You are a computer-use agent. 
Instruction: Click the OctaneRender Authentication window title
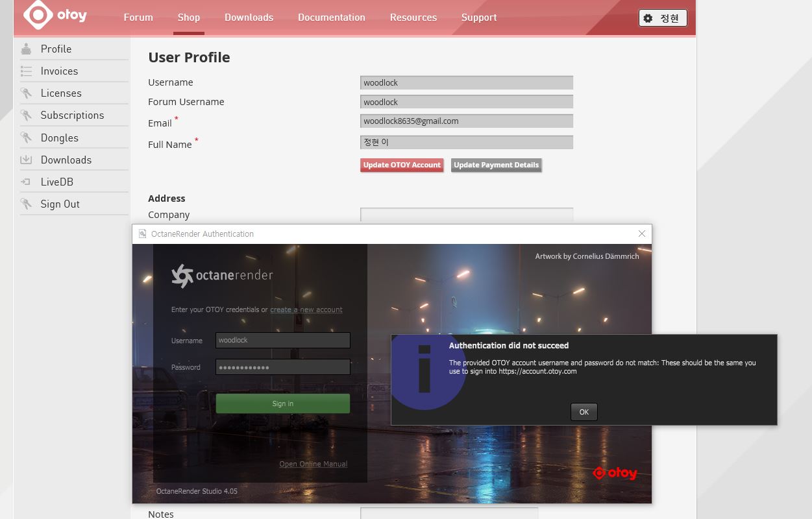coord(203,234)
